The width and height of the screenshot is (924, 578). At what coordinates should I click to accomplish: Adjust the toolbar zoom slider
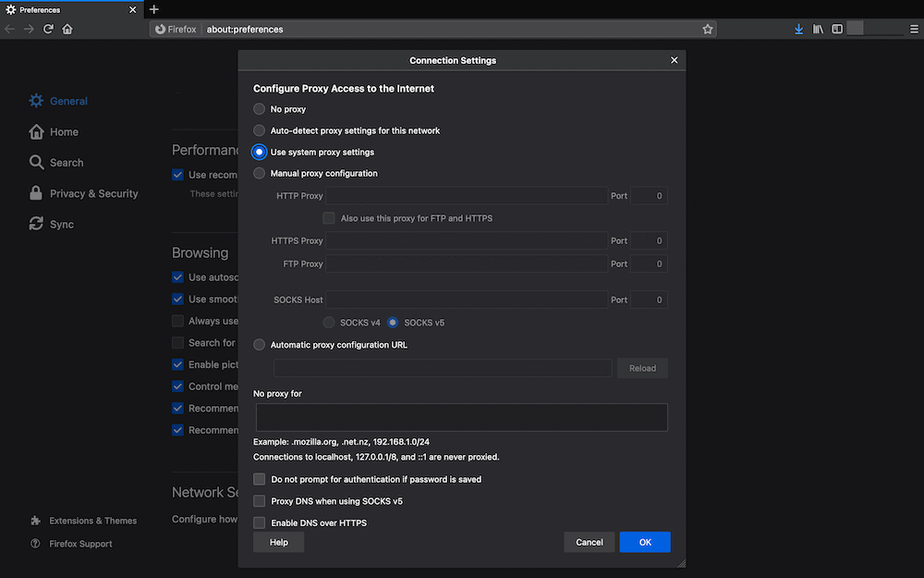tap(876, 29)
